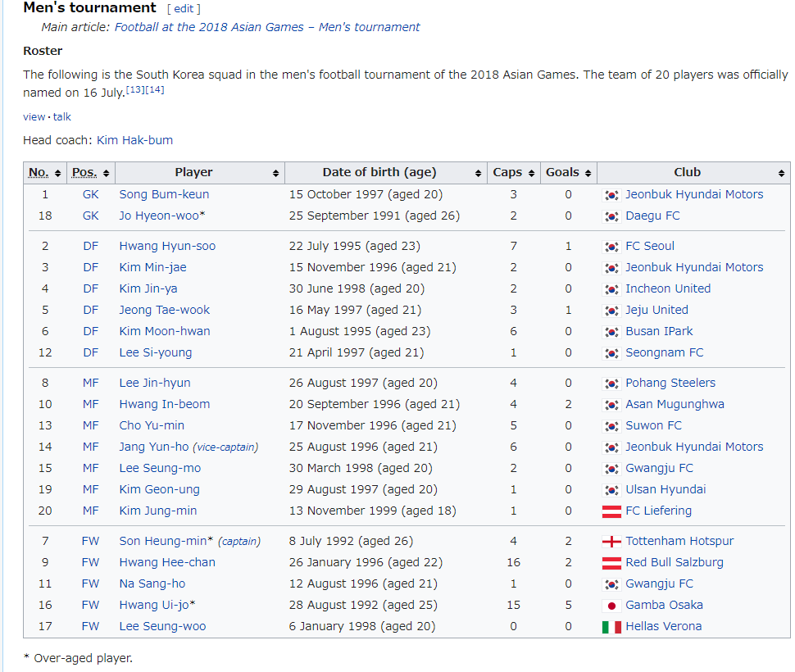Screen dimensions: 795x672
Task: Open edit link for Men's tournament section
Action: tap(184, 9)
